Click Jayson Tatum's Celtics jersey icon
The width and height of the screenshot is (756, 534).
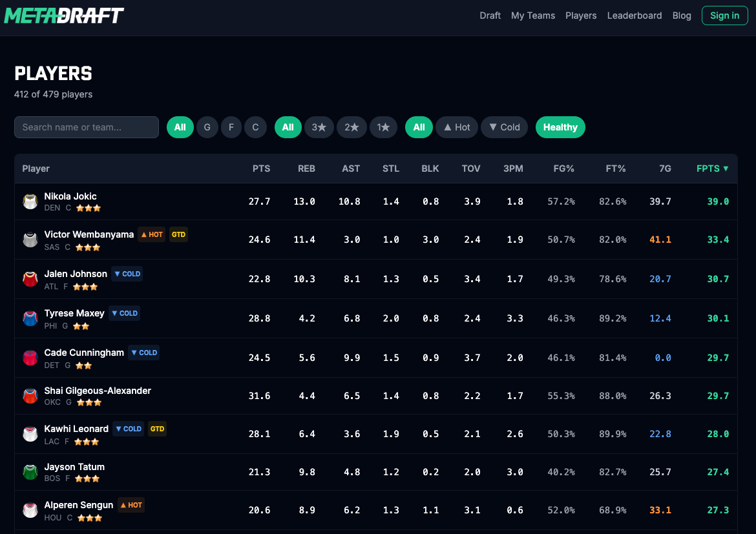(x=30, y=472)
